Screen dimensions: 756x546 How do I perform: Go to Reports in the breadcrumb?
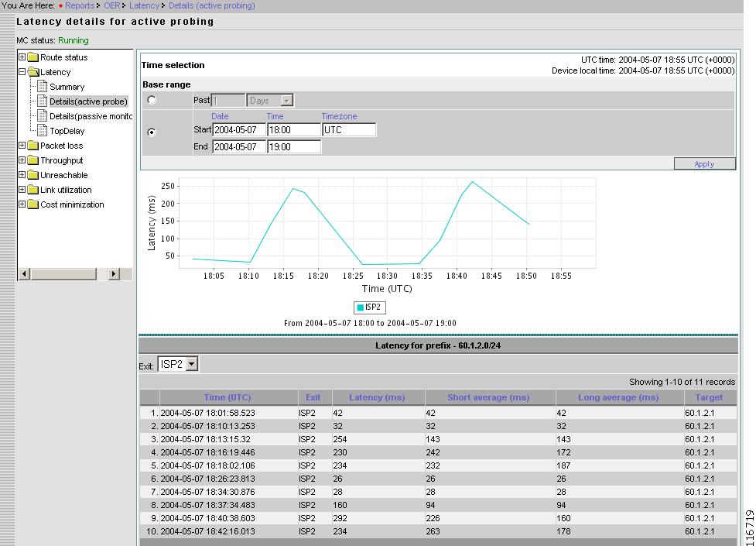coord(79,5)
